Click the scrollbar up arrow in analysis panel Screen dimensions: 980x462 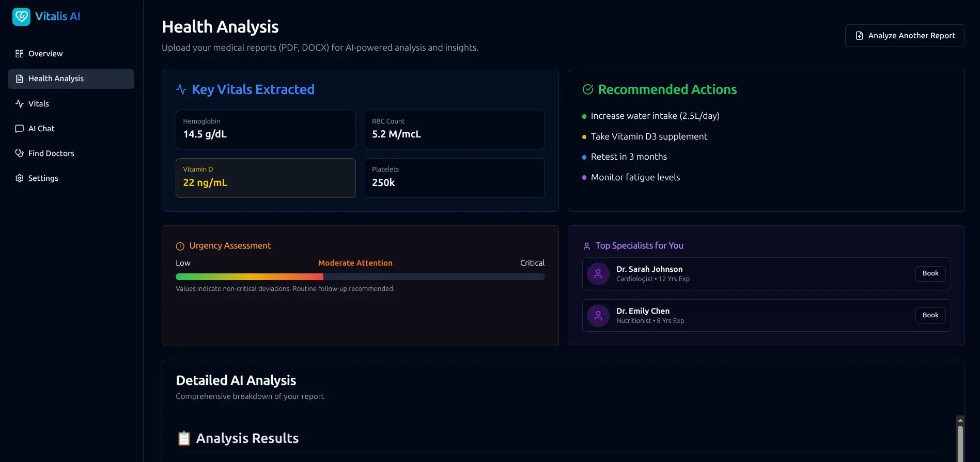pyautogui.click(x=960, y=420)
